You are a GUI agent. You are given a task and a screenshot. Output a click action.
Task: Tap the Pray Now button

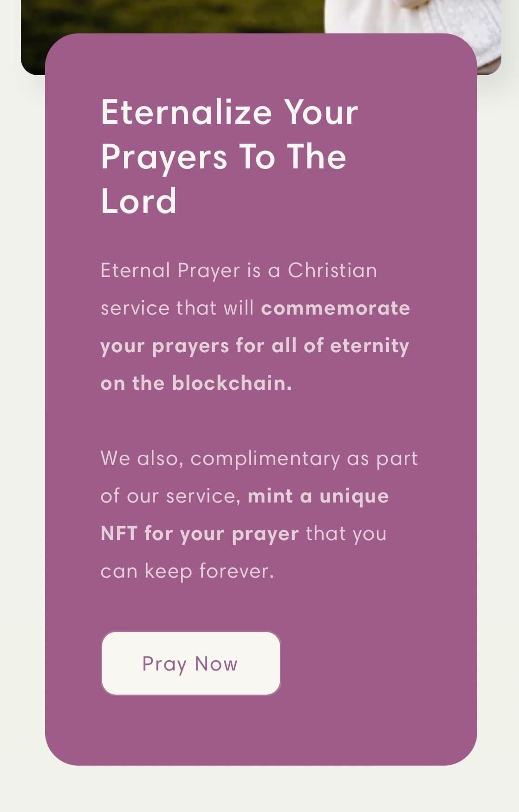[190, 663]
